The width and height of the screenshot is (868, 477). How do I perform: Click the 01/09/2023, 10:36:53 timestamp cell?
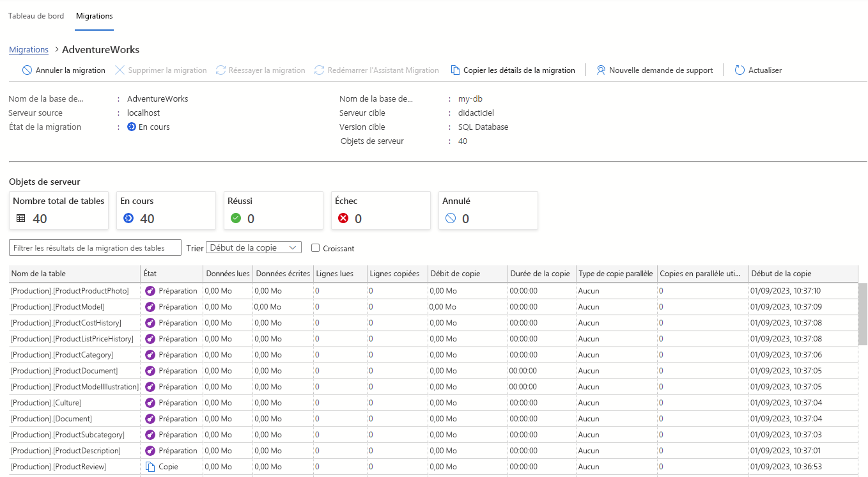[786, 467]
